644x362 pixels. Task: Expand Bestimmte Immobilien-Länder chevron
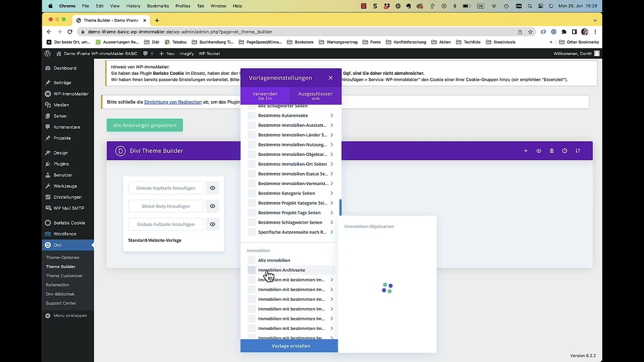(x=332, y=135)
